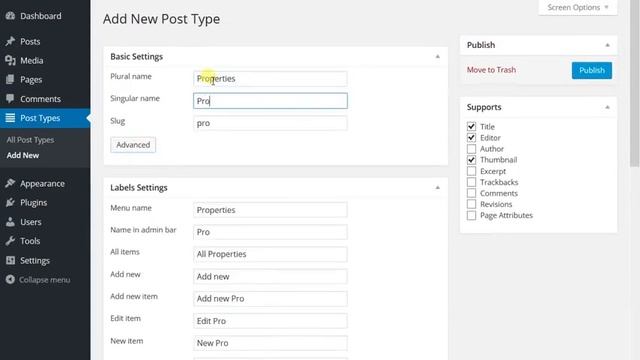Collapse the Labels Settings panel arrow
The width and height of the screenshot is (640, 360).
(438, 188)
